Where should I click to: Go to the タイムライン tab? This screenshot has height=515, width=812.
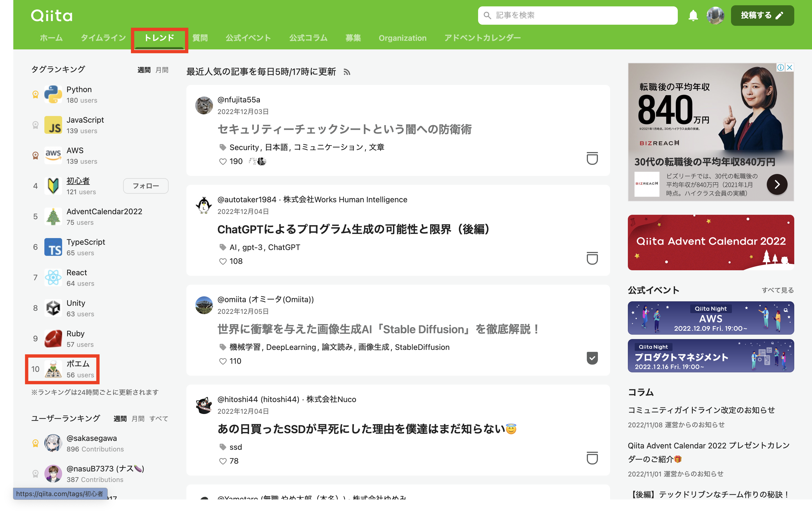tap(103, 38)
